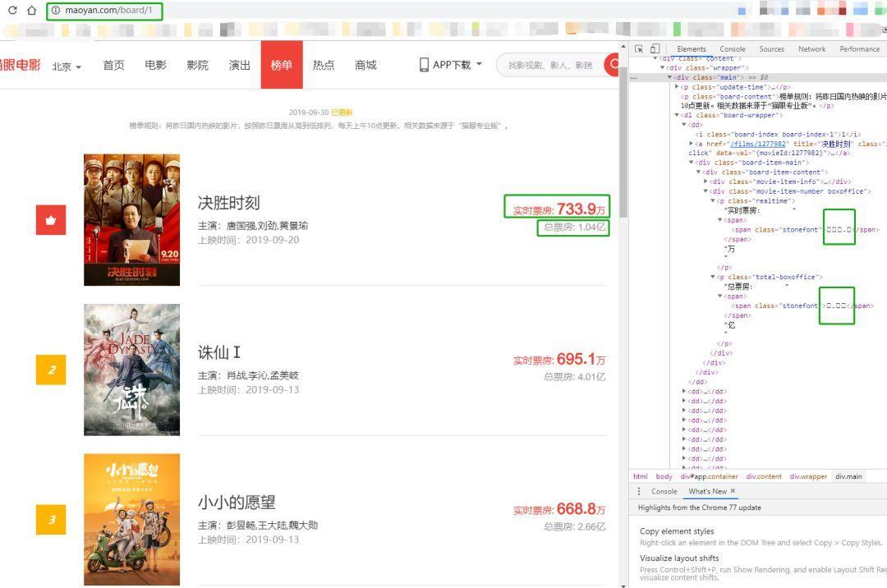Click the browser home icon
The height and width of the screenshot is (588, 887).
click(x=32, y=10)
